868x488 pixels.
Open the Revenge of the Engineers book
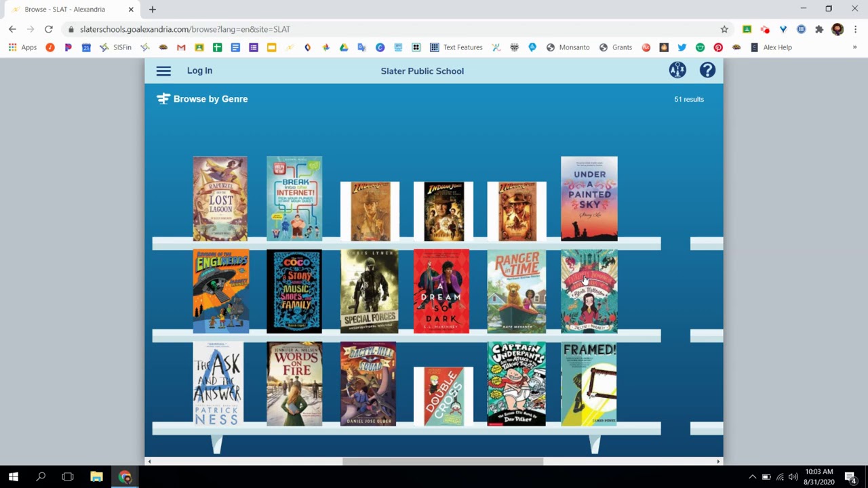coord(220,291)
